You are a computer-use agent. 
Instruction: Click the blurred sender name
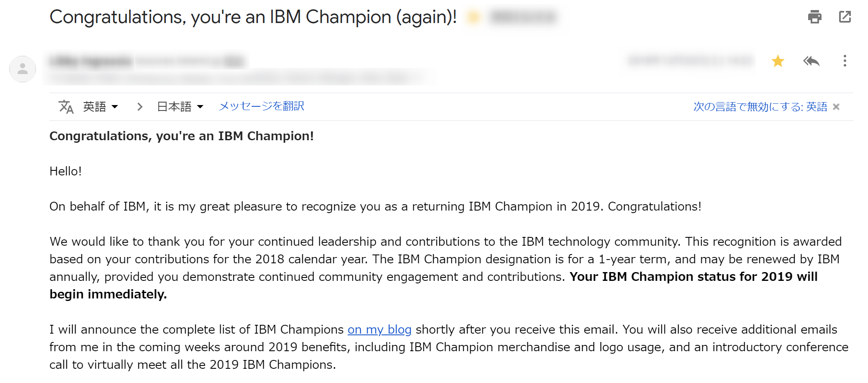pyautogui.click(x=90, y=62)
